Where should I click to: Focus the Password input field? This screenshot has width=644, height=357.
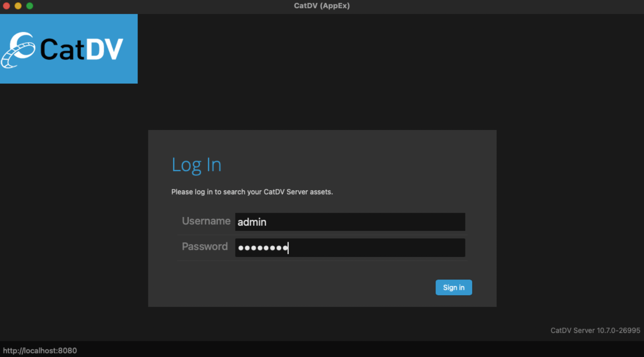pos(350,247)
